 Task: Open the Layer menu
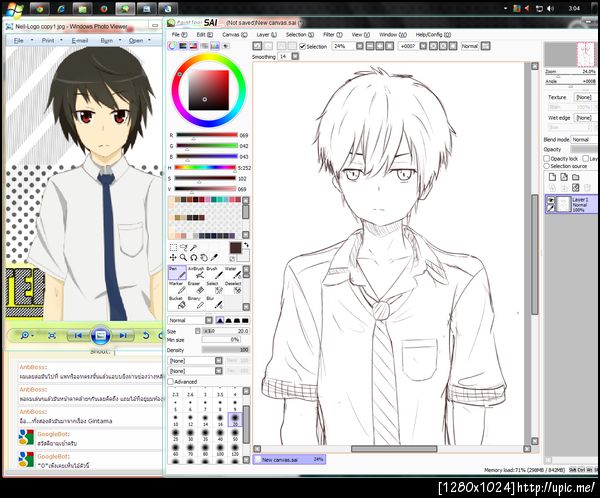[266, 34]
